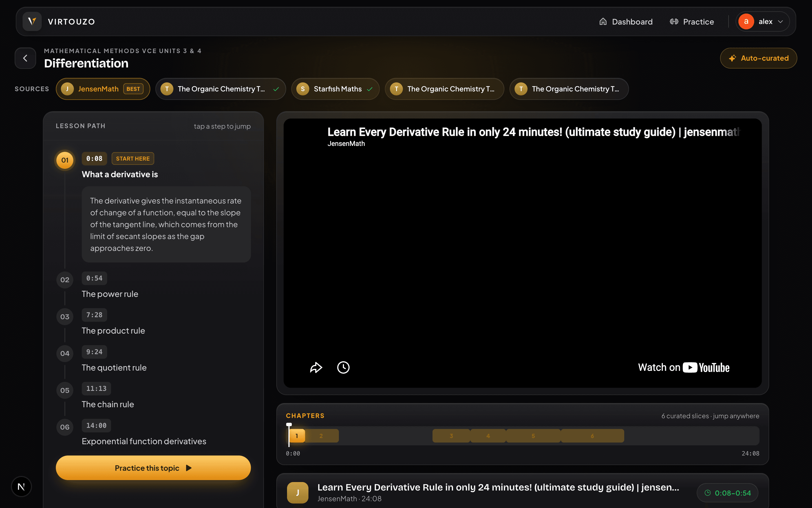Click the video title in info card

pyautogui.click(x=498, y=487)
